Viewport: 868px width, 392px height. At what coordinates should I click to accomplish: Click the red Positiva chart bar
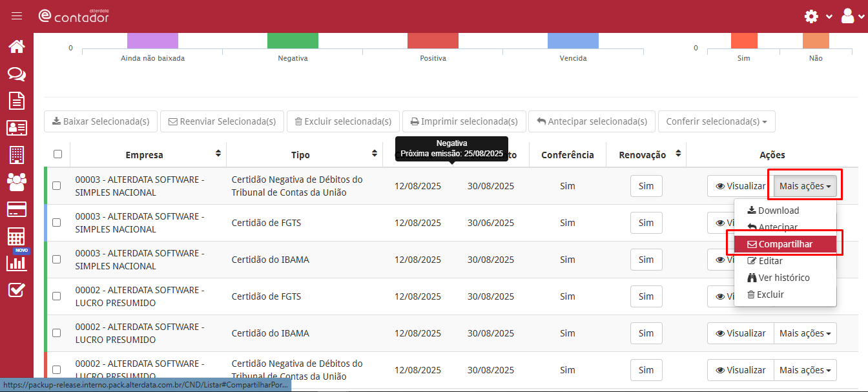click(x=433, y=41)
